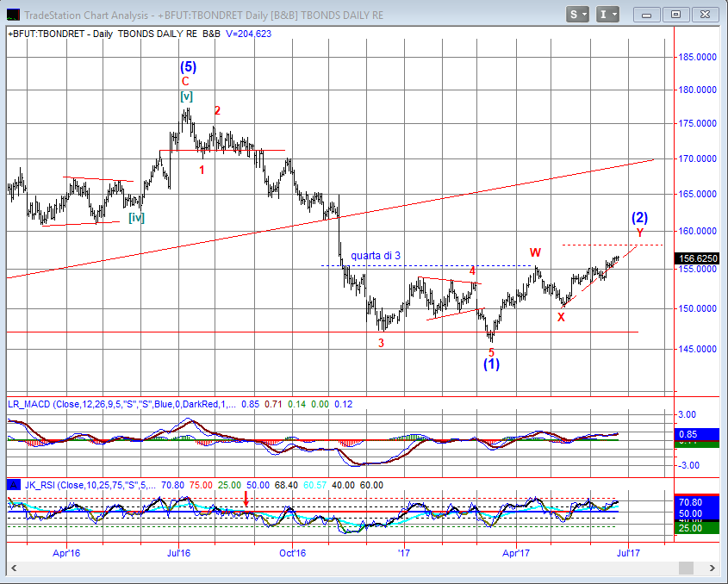
Task: Select the blue (5) wave label at peak
Action: pos(188,66)
